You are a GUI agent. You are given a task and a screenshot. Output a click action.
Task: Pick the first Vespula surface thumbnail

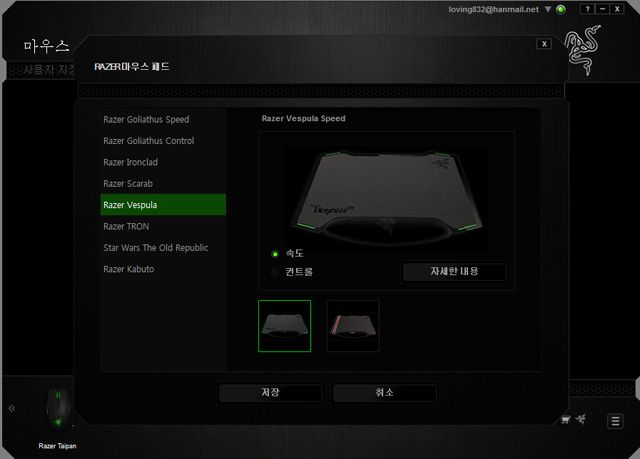(x=284, y=326)
